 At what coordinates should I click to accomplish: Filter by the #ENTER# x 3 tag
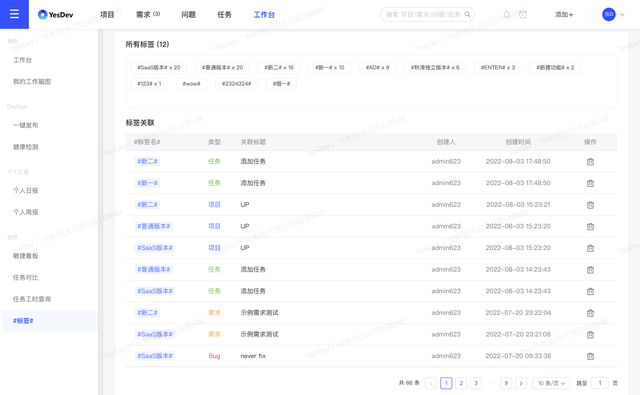[x=498, y=67]
